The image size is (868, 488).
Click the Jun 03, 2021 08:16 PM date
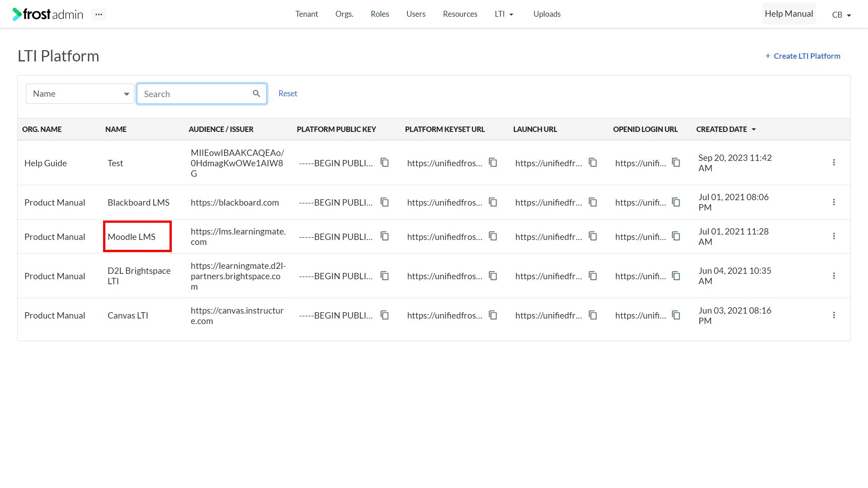735,315
